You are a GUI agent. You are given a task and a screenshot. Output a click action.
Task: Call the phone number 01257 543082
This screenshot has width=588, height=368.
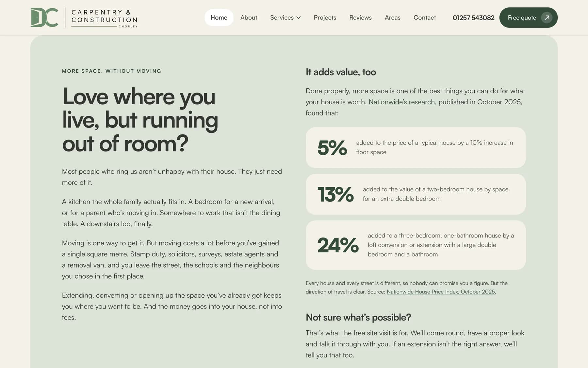pyautogui.click(x=473, y=18)
